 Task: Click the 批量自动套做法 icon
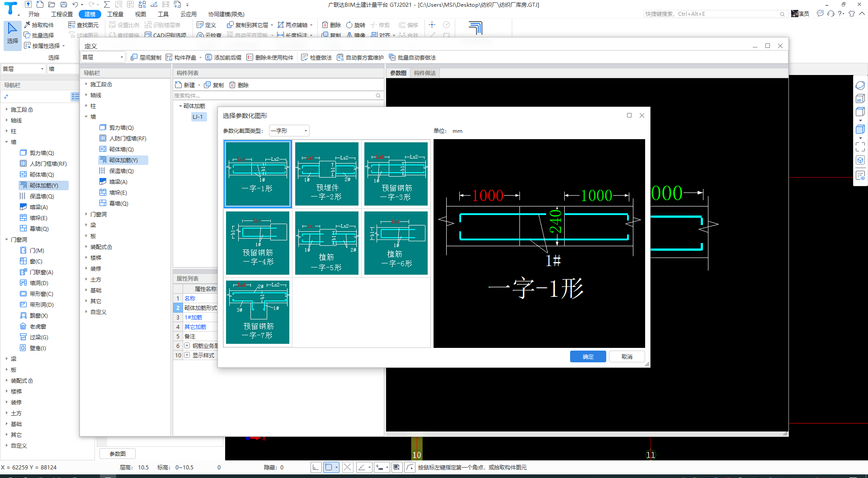(392, 57)
